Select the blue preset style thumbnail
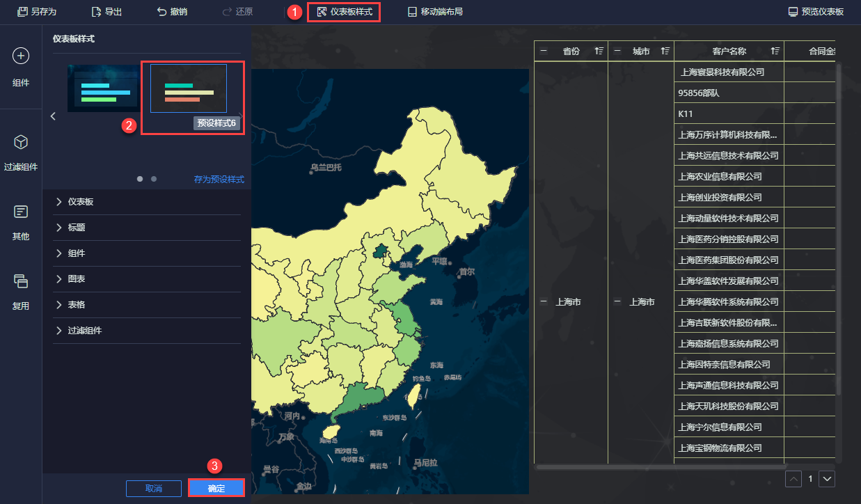 [x=103, y=88]
